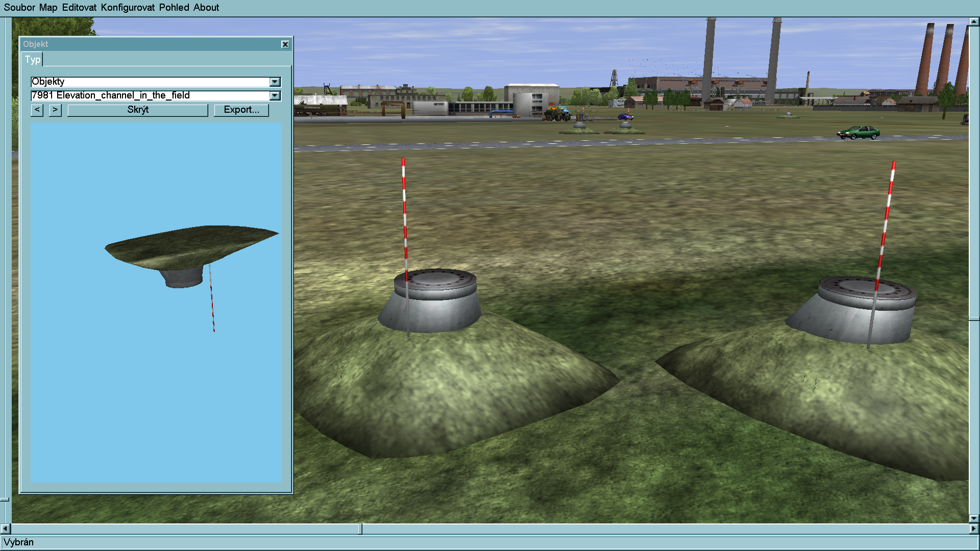Open the About menu

point(206,8)
